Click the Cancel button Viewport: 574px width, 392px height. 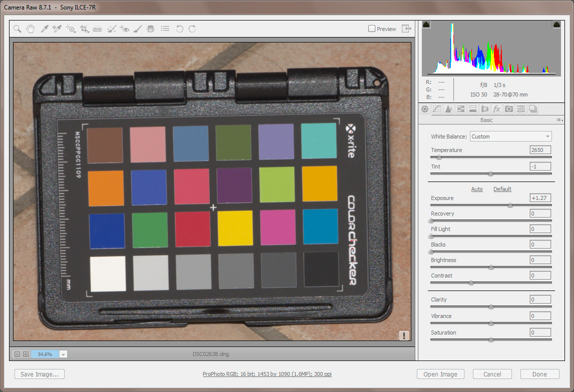click(x=492, y=374)
